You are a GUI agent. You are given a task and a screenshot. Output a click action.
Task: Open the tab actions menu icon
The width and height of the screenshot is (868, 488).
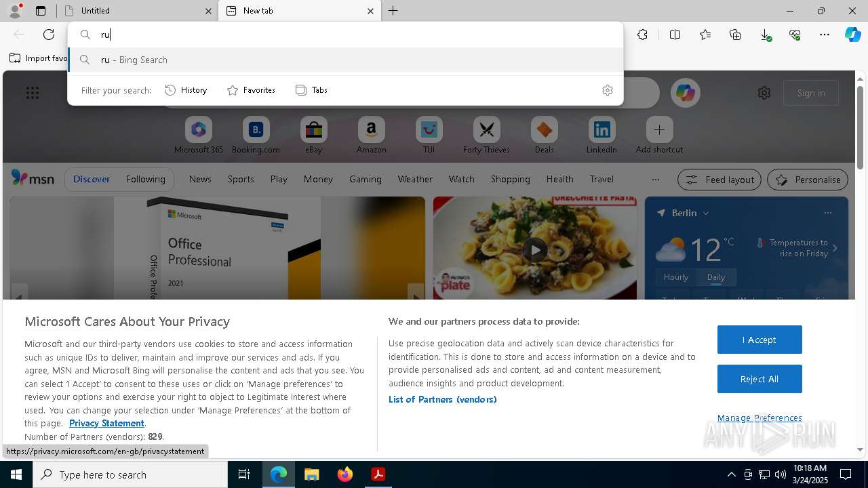[x=41, y=11]
